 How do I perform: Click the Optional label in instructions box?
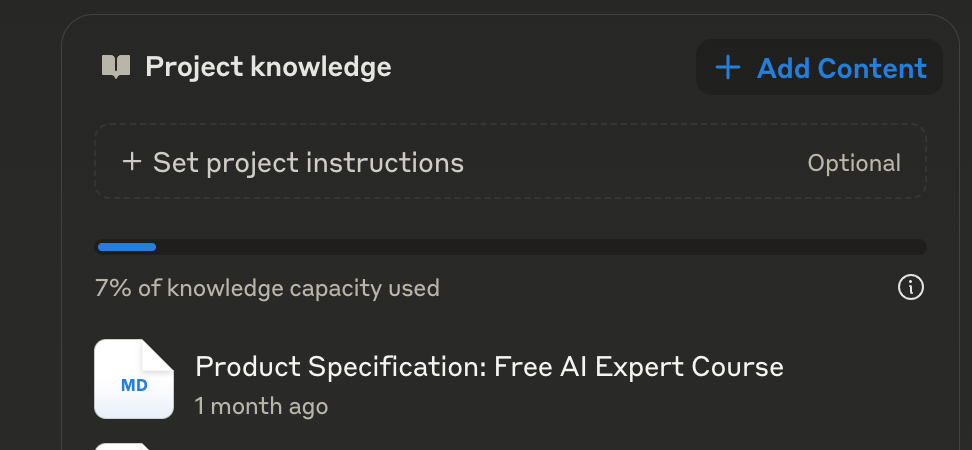pos(853,163)
